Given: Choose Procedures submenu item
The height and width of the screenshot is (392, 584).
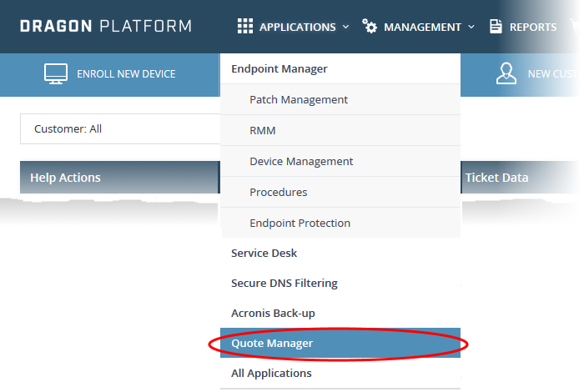Looking at the screenshot, I should click(x=340, y=193).
